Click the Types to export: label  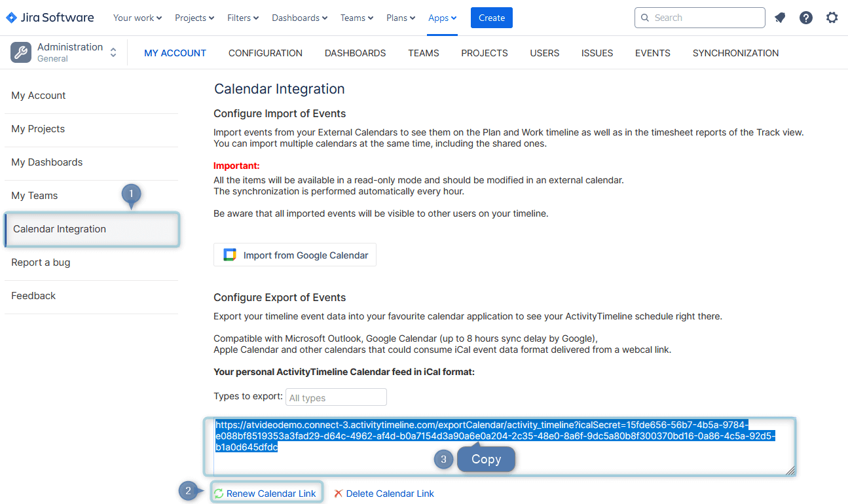coord(248,396)
